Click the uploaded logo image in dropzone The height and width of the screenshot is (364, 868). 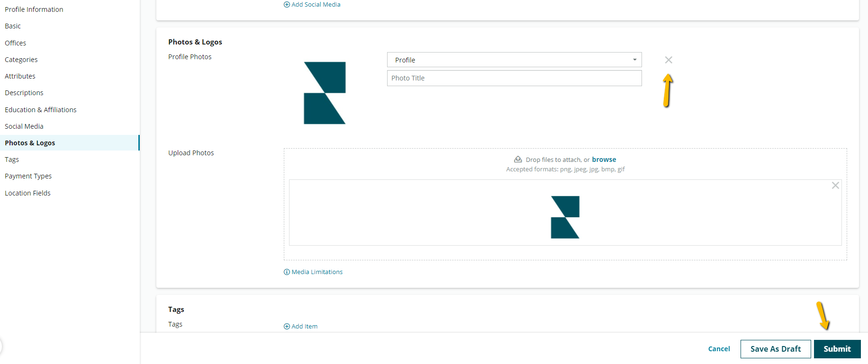(565, 217)
